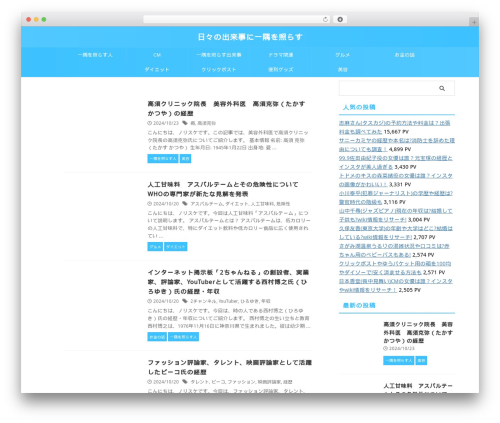Click the tag icon under the アスパルテーム post

pyautogui.click(x=185, y=204)
